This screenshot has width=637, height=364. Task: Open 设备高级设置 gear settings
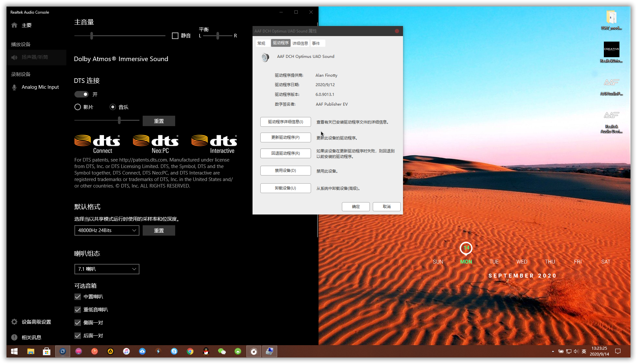(x=36, y=322)
